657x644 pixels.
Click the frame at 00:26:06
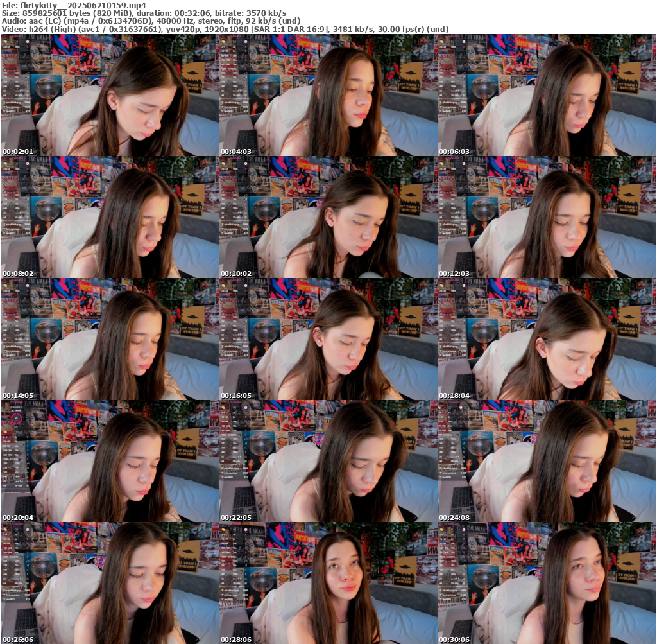110,583
